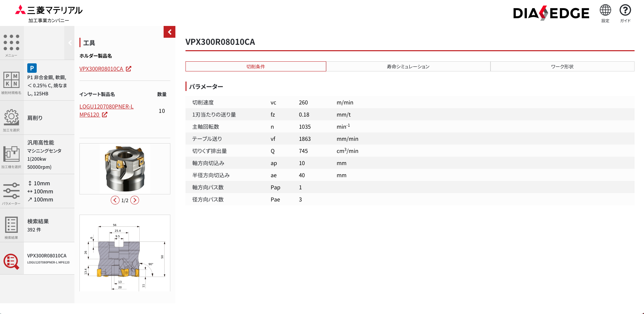Viewport: 644px width, 314px height.
Task: Open the dotted grid menu icon
Action: click(11, 42)
